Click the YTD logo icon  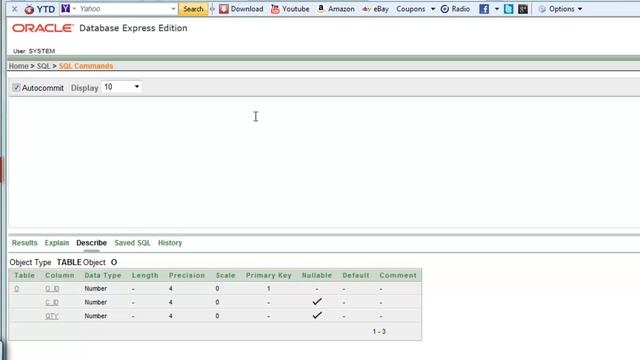point(29,9)
